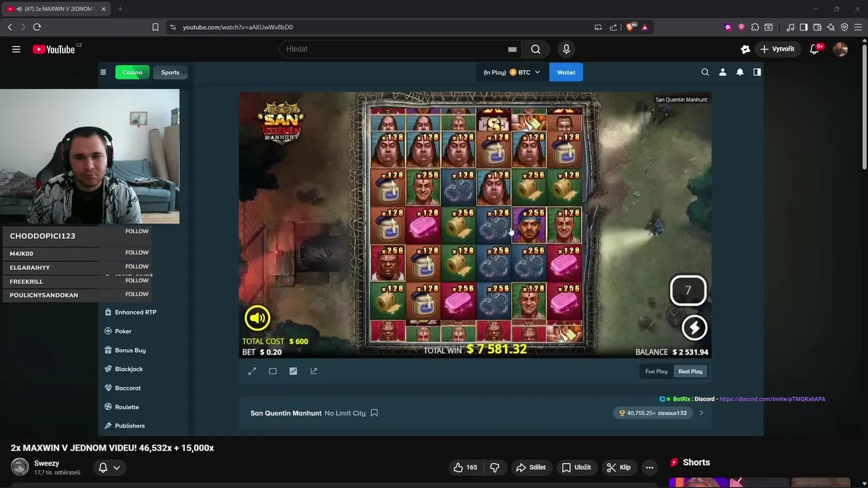Switch game to theater mode rectangle icon
Screen dimensions: 868x488
[x=273, y=371]
